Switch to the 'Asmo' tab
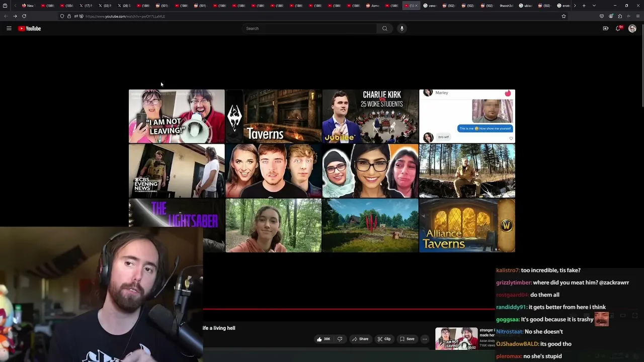The image size is (644, 362). (372, 6)
